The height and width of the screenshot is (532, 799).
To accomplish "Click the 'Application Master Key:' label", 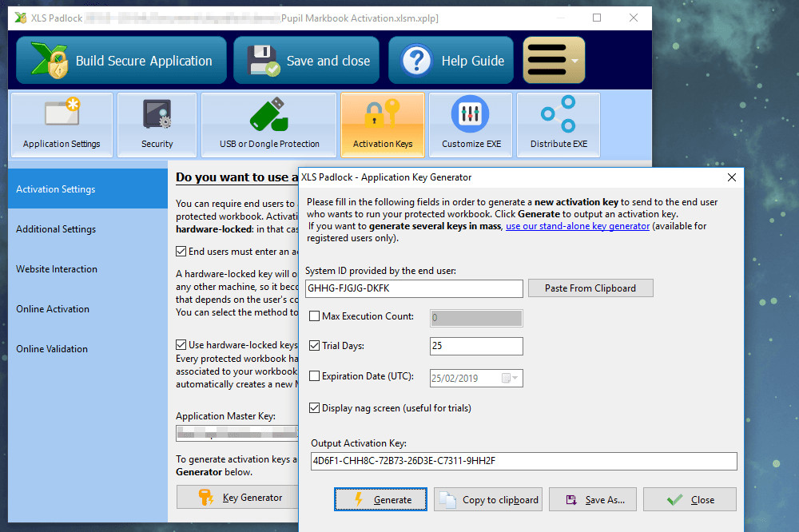I will coord(226,416).
